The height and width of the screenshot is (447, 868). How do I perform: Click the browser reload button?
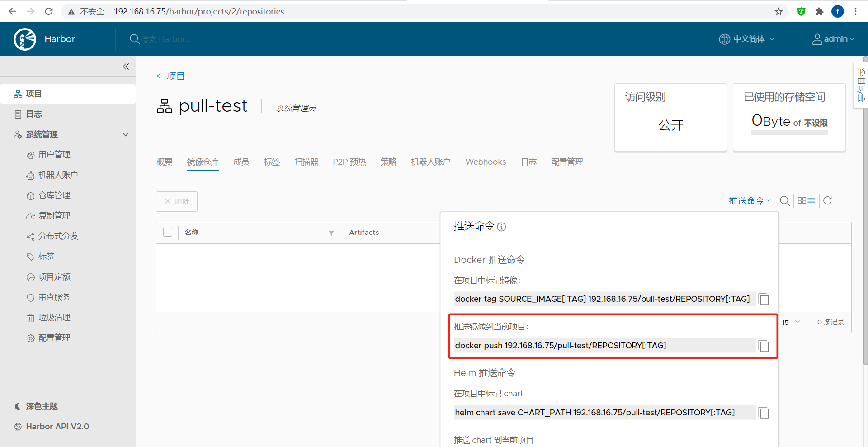point(49,11)
